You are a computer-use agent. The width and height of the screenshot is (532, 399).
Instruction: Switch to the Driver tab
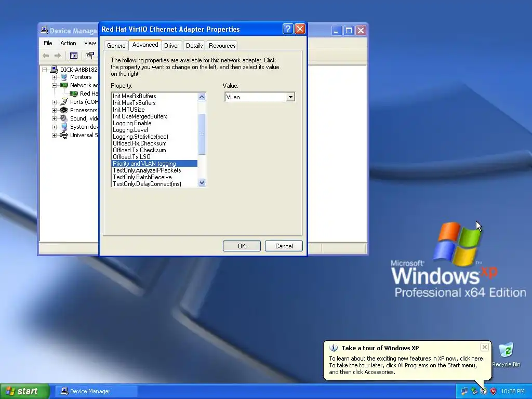171,46
